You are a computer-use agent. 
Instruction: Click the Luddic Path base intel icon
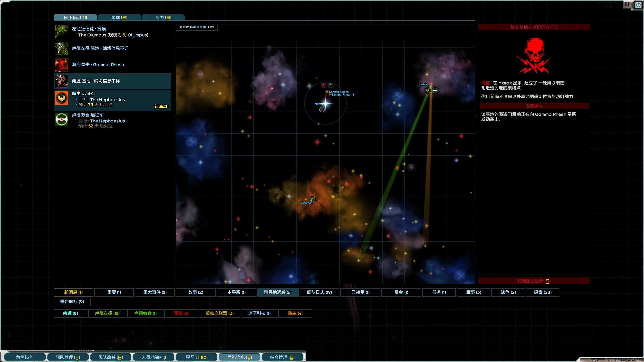coord(62,49)
